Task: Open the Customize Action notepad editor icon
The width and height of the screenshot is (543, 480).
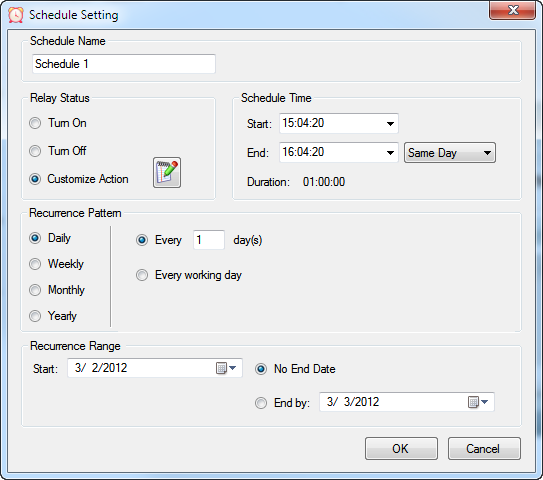Action: 167,172
